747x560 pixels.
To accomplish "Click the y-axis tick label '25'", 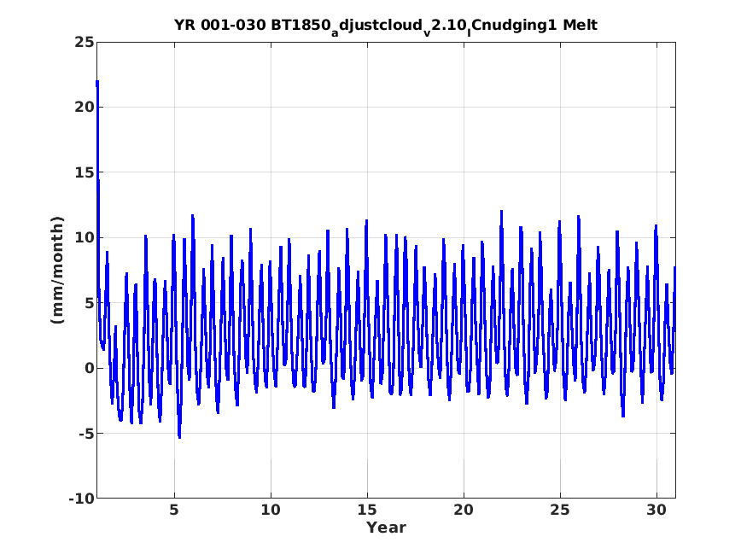I will (x=85, y=42).
